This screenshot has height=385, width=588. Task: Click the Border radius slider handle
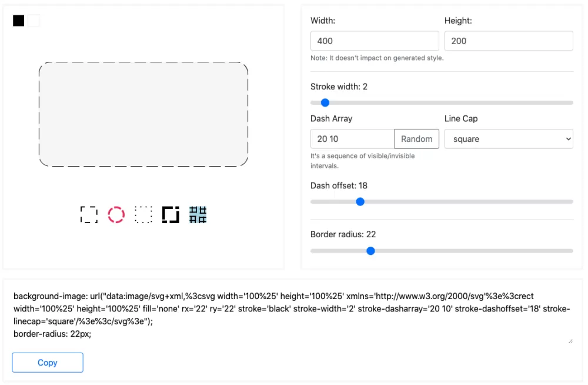(370, 251)
